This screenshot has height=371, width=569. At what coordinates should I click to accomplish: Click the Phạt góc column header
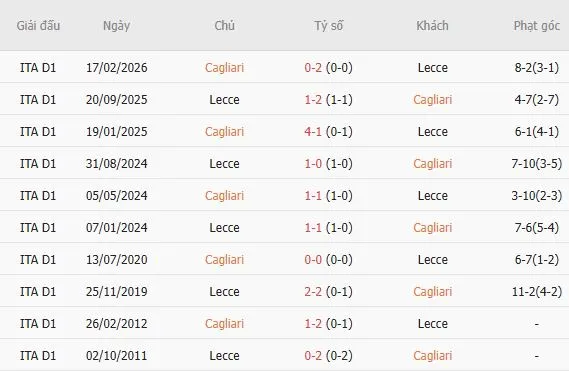coord(537,26)
